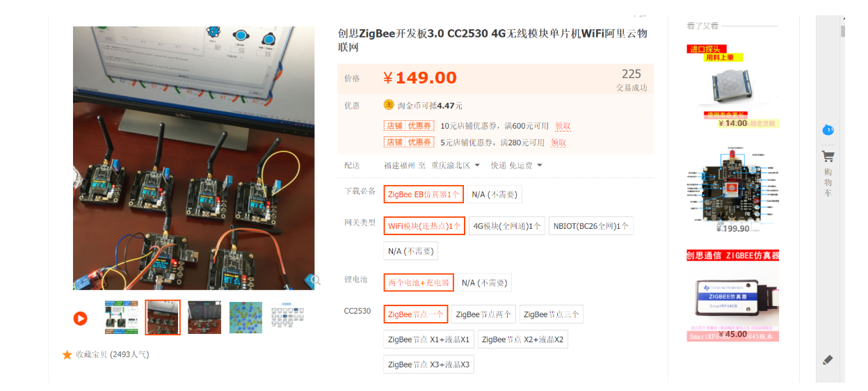Expand the 重庆渝北区 delivery location dropdown

[451, 166]
